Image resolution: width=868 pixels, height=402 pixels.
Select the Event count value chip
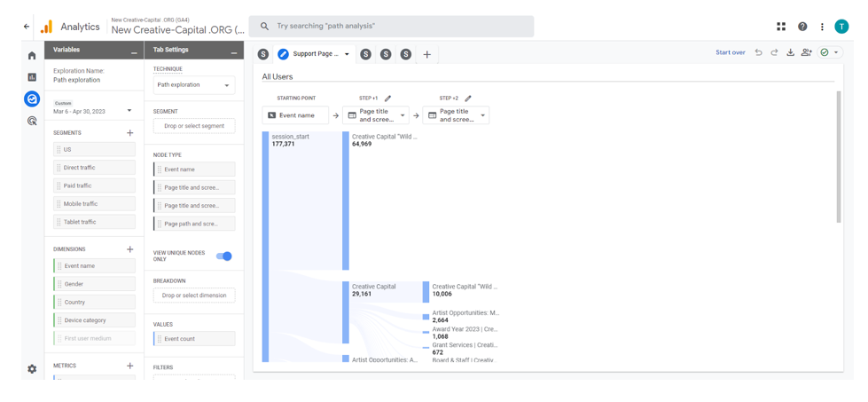pos(194,339)
